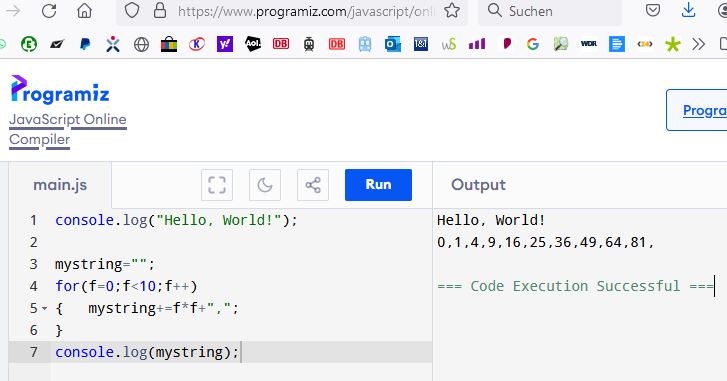
Task: Open the green asterisk bookmark
Action: pyautogui.click(x=673, y=44)
